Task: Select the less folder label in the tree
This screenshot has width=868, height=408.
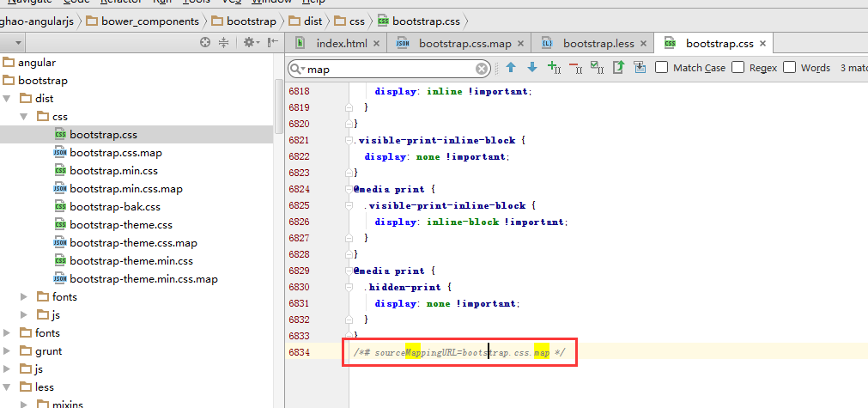Action: click(45, 387)
